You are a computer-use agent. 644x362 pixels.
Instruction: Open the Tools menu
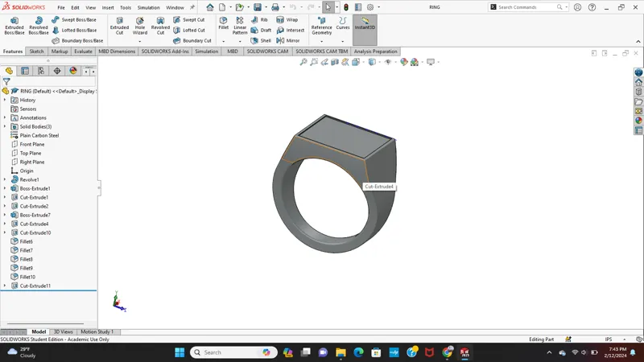click(x=126, y=7)
